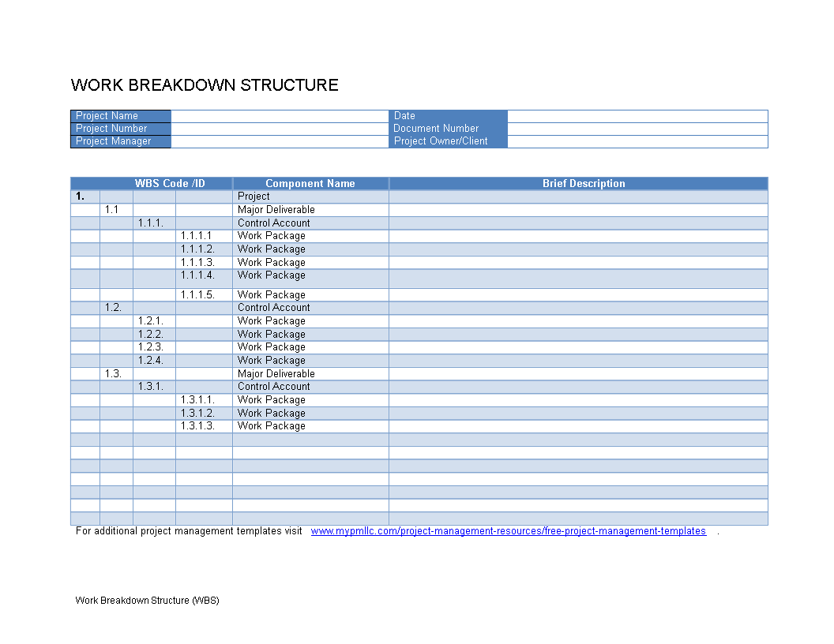
Task: Click Brief Description cell of row 1.3.1.3.
Action: pos(579,426)
